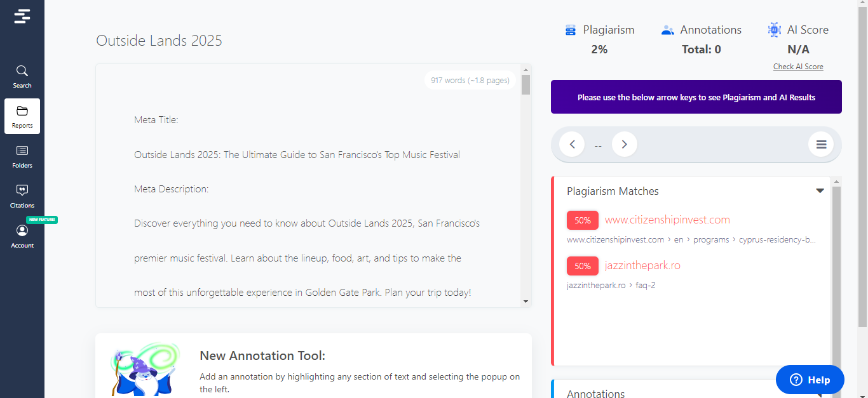Click the AI Score N/A value

[x=798, y=50]
